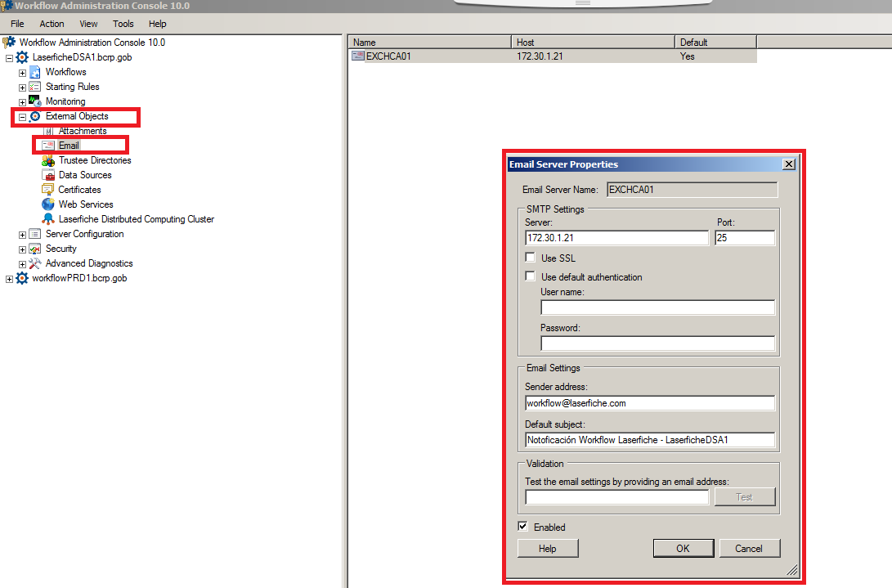Viewport: 892px width, 588px height.
Task: Select the Trustee Directories tree item
Action: click(x=95, y=160)
